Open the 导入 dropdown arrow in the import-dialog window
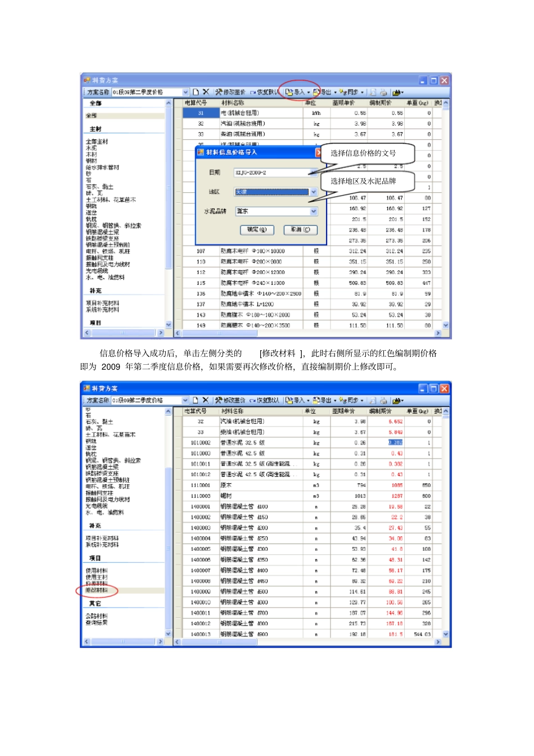The height and width of the screenshot is (756, 534). [309, 92]
